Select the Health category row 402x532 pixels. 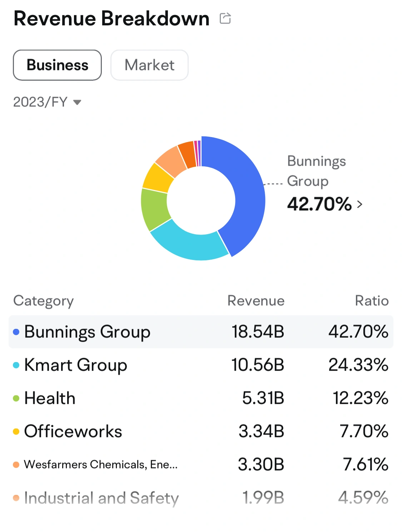pyautogui.click(x=201, y=398)
